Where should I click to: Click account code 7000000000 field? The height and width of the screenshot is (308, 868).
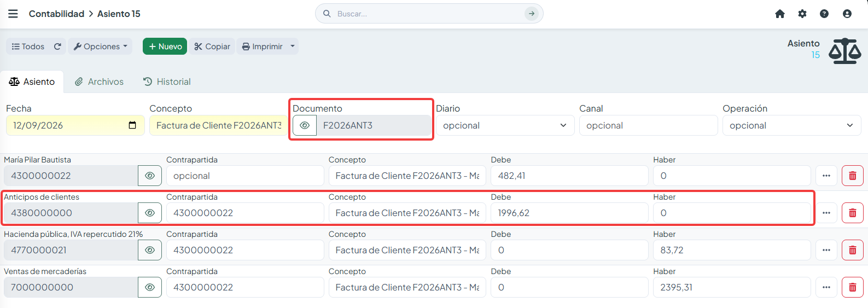click(71, 287)
